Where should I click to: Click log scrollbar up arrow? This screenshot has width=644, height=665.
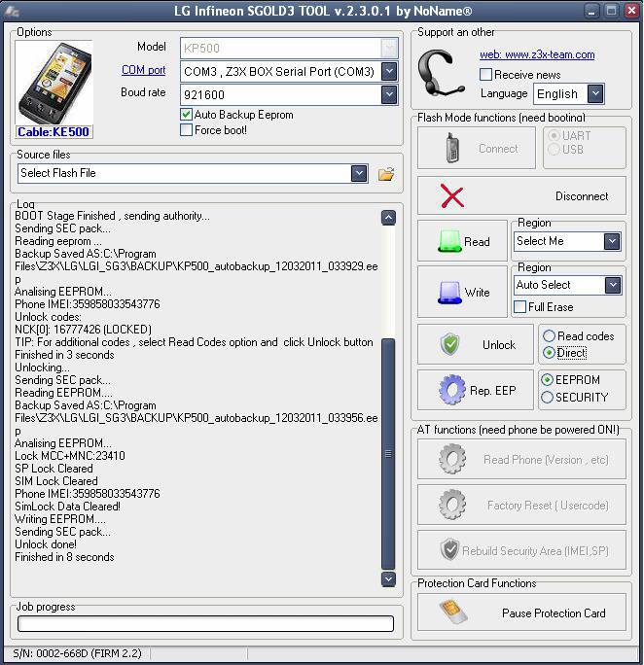[x=388, y=218]
